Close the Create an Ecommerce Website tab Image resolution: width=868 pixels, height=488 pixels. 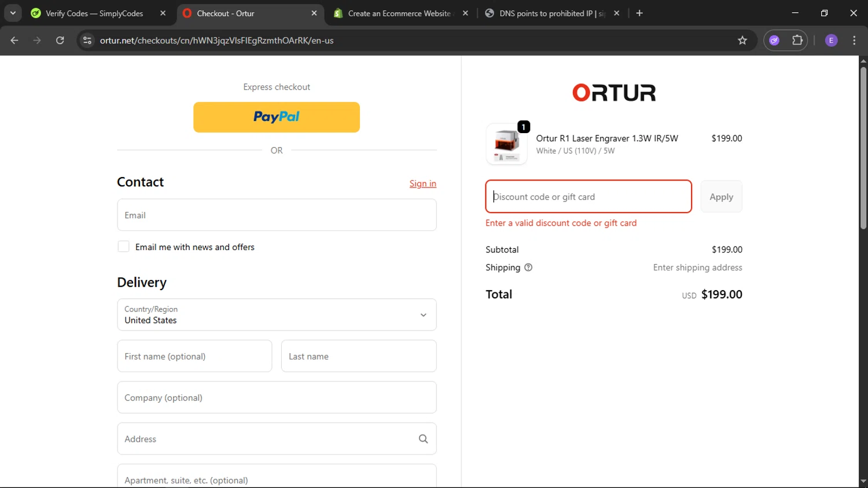465,13
